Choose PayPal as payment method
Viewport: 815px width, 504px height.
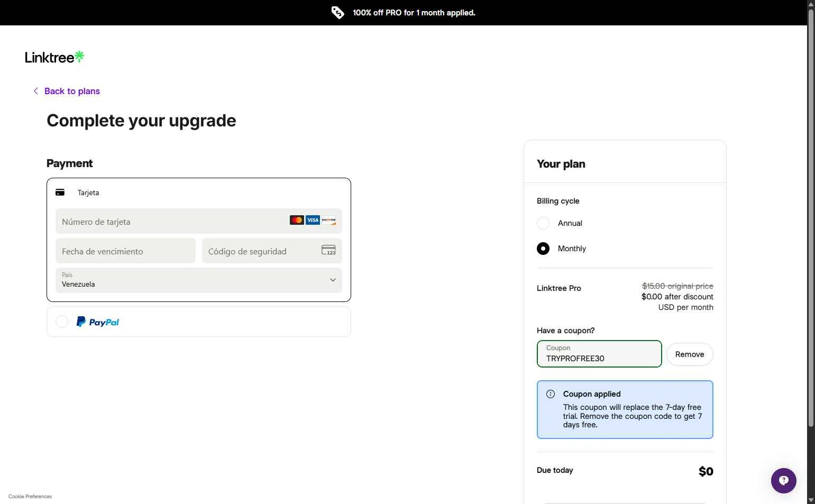(x=62, y=322)
